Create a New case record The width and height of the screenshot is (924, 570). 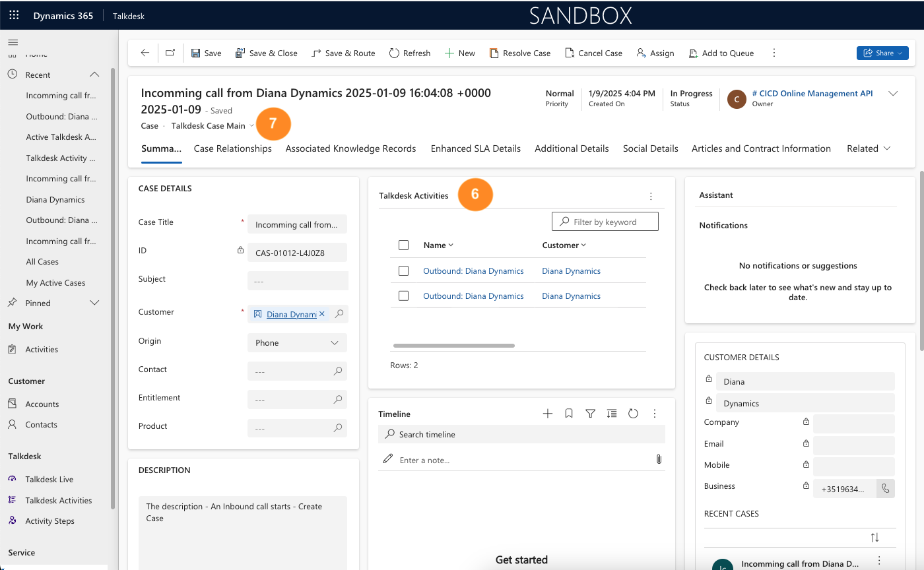pos(459,53)
